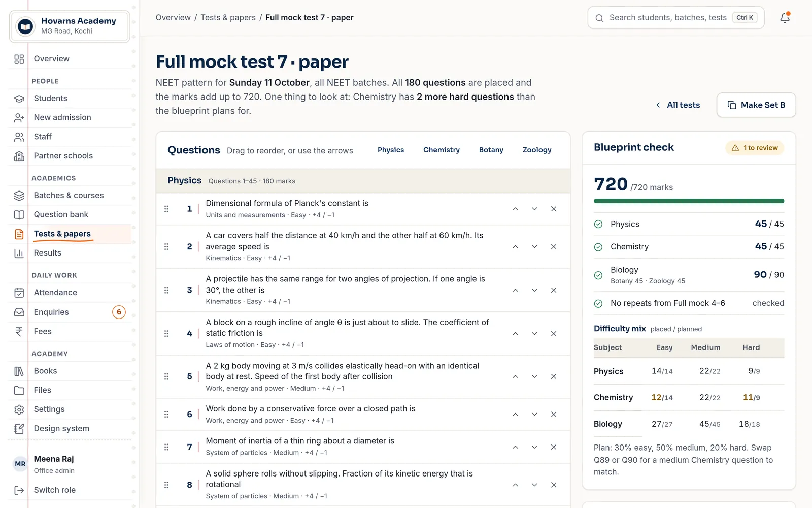Click the Make Set B button

pos(756,105)
